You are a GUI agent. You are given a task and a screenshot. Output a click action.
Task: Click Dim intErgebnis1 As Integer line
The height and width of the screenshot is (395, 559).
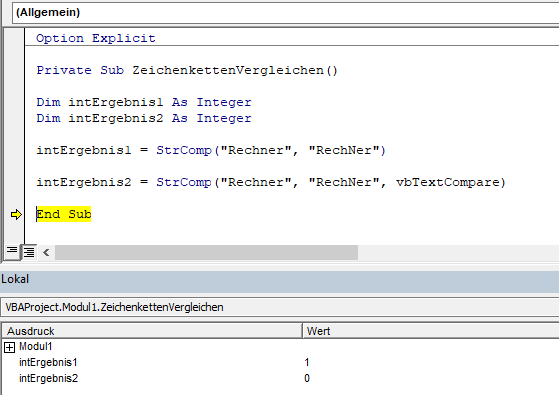click(x=144, y=102)
